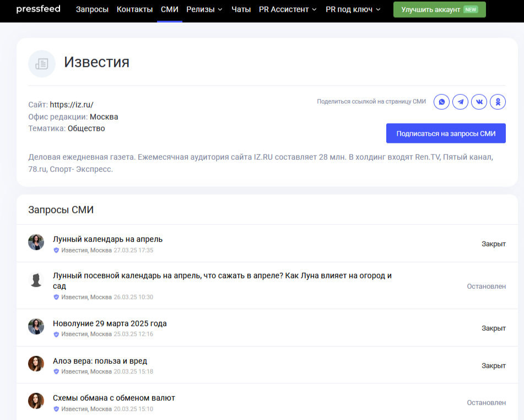Screen dimensions: 524x420
Task: Open author avatar for Новолуние 29 марта request
Action: click(x=36, y=326)
